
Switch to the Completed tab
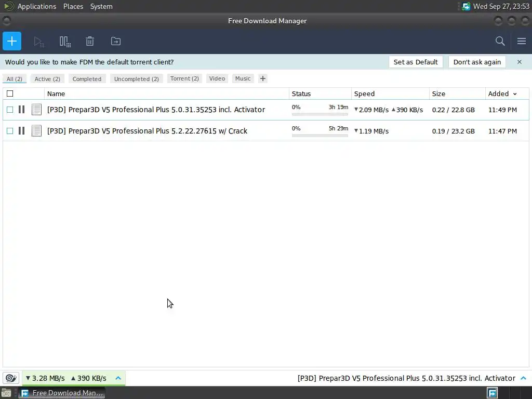87,79
